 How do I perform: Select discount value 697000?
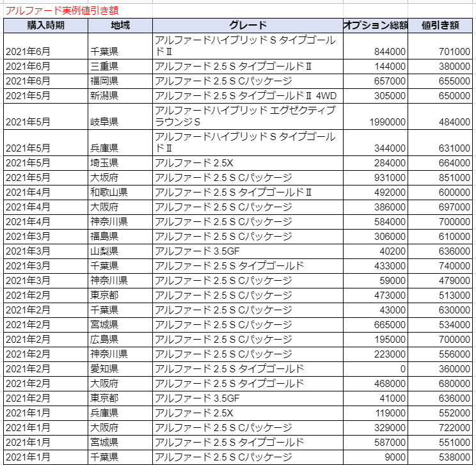point(440,207)
